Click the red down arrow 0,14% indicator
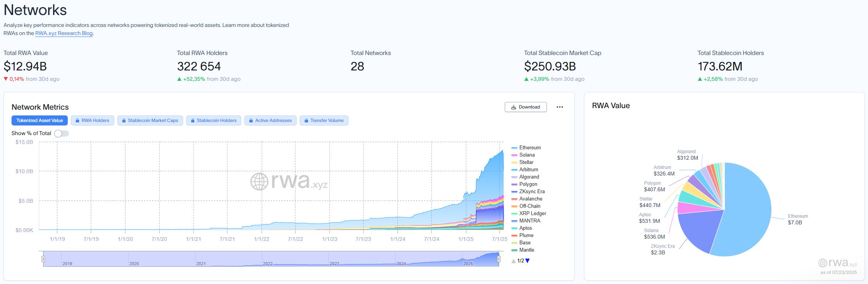 click(x=14, y=79)
